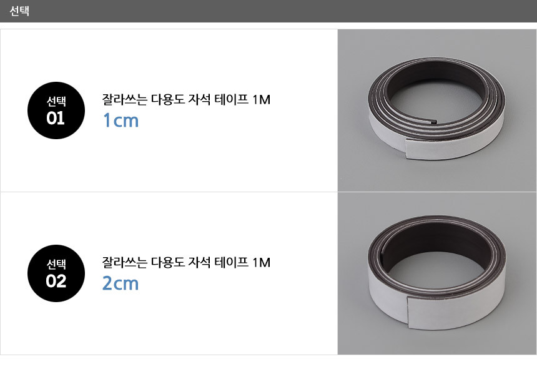Click the number 01 inside the first badge
The image size is (537, 392).
pyautogui.click(x=56, y=119)
